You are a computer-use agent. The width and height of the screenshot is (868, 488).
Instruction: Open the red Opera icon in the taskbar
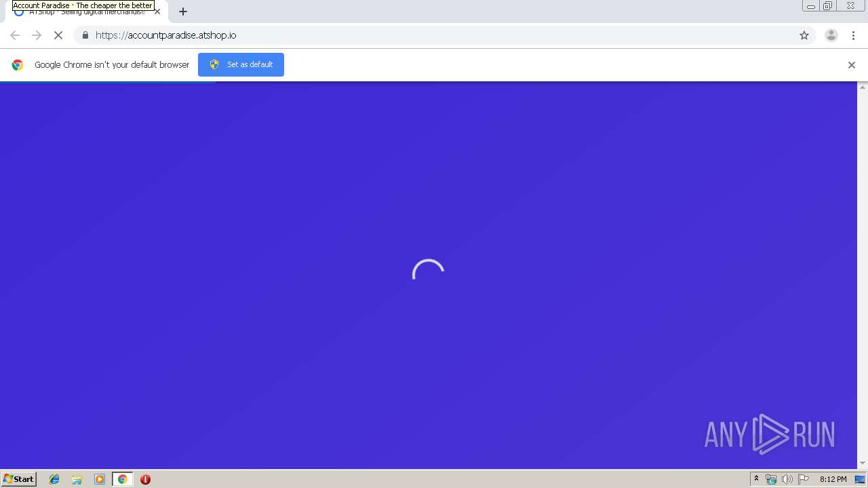coord(145,479)
